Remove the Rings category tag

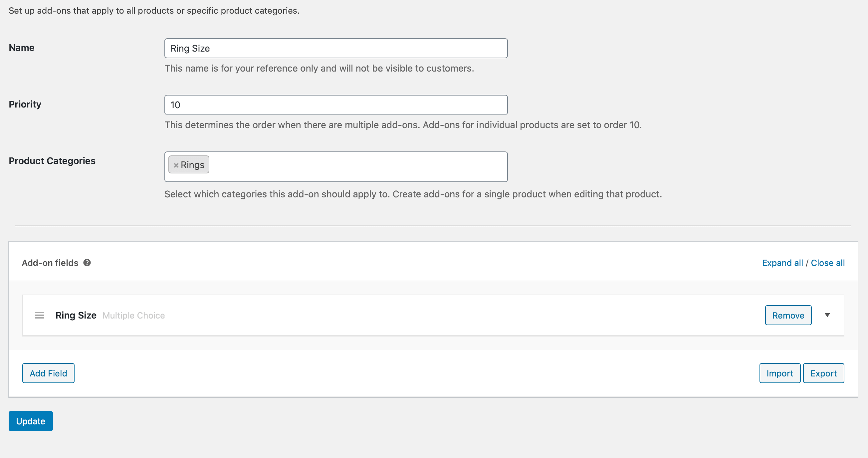(176, 165)
